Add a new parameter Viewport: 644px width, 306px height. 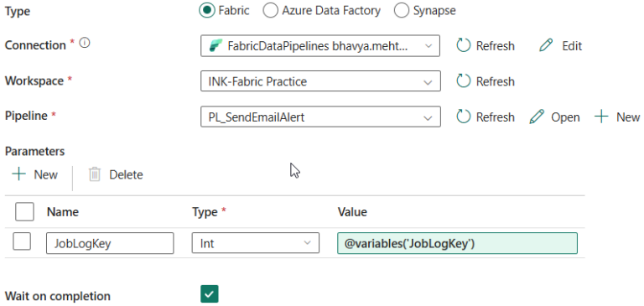point(35,174)
